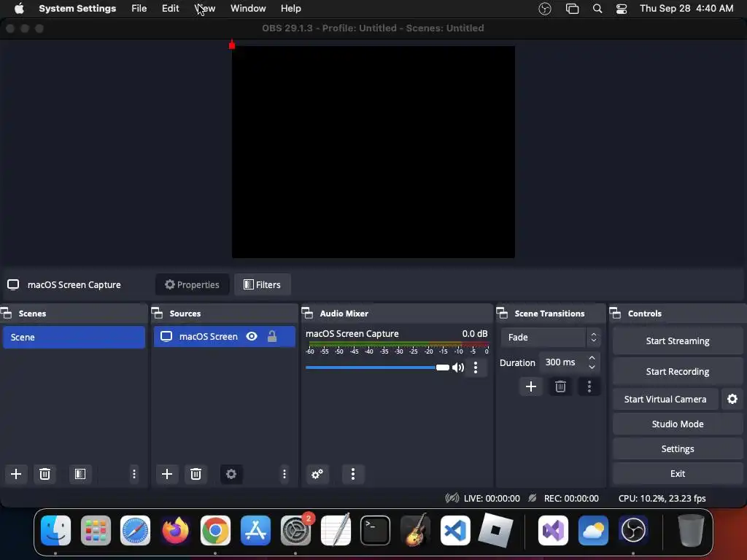Open the Edit menu
This screenshot has height=560, width=747.
(x=170, y=9)
